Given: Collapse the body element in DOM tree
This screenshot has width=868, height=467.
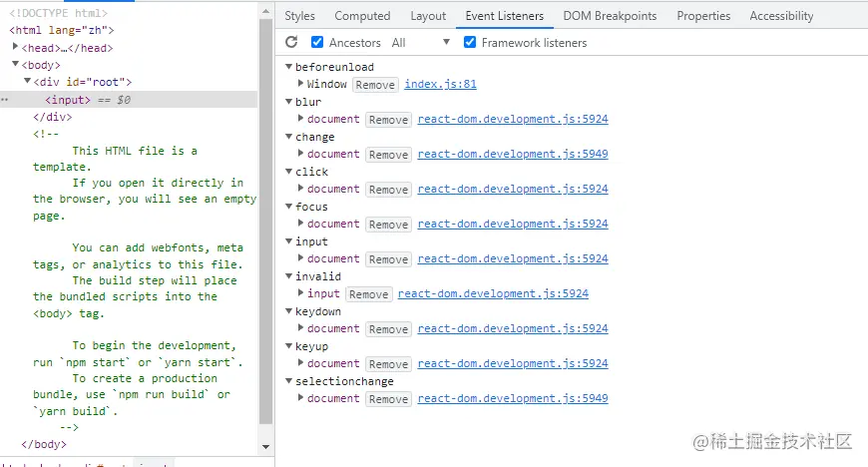Looking at the screenshot, I should click(16, 64).
